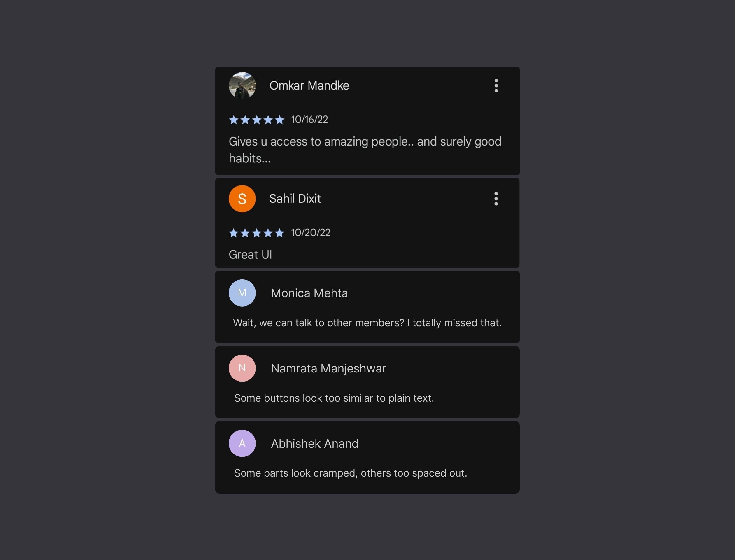Screen dimensions: 735x560
Task: Click Namrata Manjeshwar's pink N avatar
Action: [242, 368]
